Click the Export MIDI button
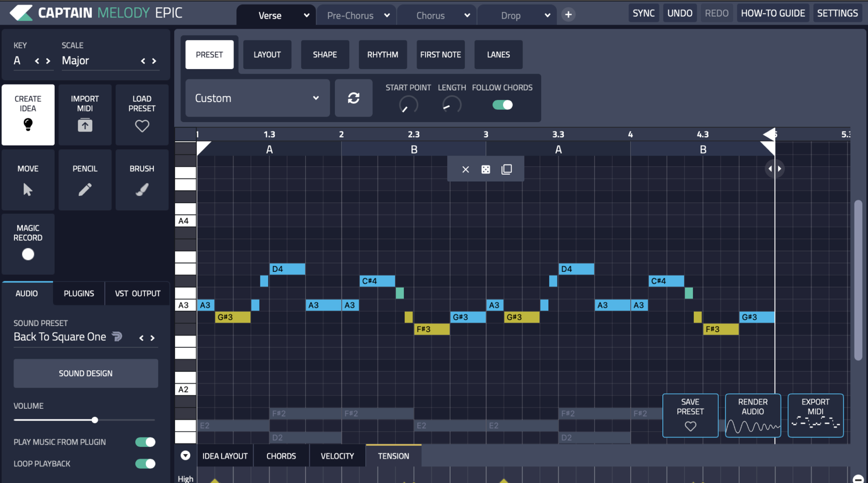The width and height of the screenshot is (868, 483). [x=815, y=415]
